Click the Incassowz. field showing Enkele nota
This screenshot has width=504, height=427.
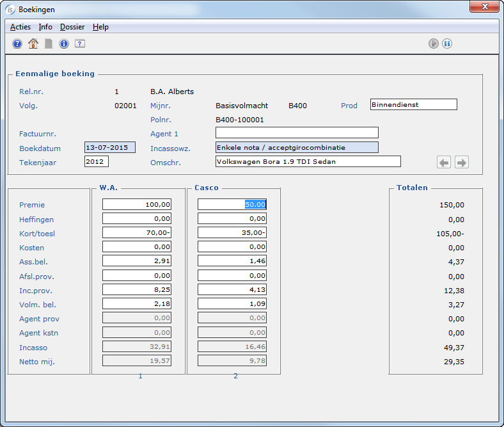(x=296, y=147)
